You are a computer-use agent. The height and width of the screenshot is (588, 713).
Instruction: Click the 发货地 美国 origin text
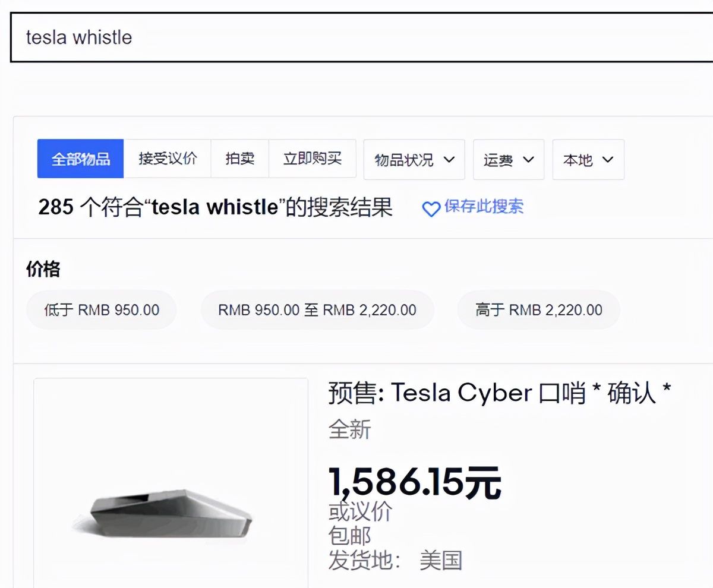(395, 560)
